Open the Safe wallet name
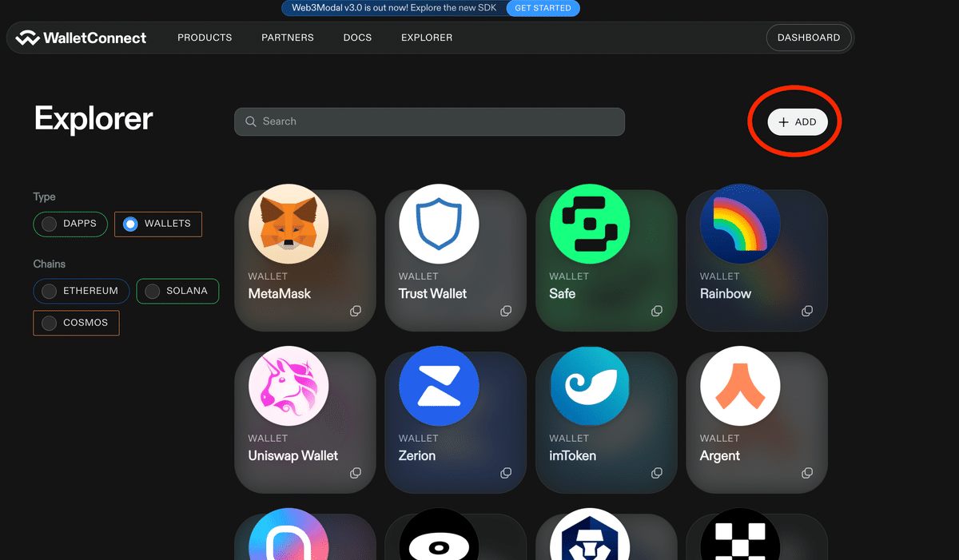 562,293
